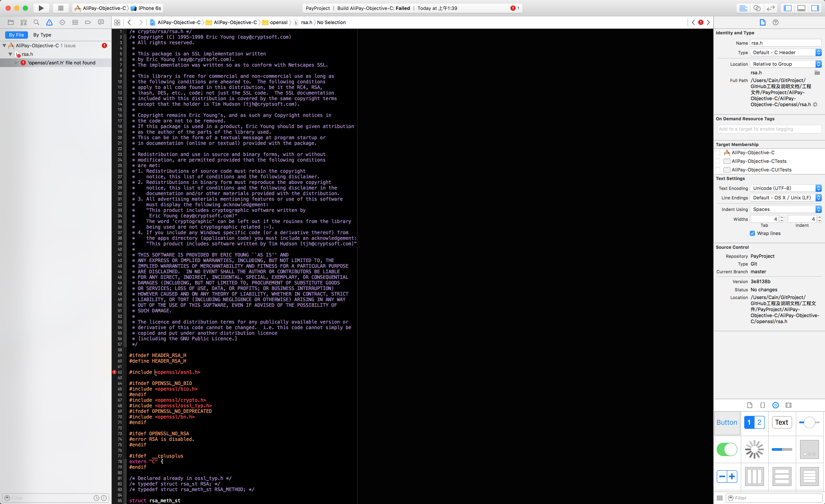Enable AliPay-Objective-C target membership checkbox

pyautogui.click(x=718, y=153)
